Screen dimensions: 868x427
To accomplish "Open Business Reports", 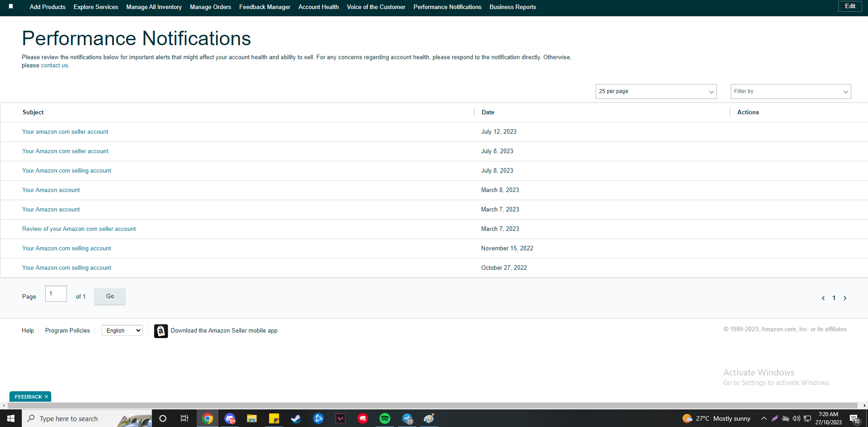I will coord(512,7).
